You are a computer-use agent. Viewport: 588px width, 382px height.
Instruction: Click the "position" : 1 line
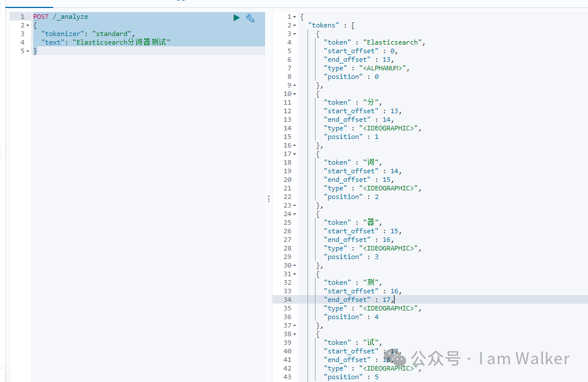352,137
